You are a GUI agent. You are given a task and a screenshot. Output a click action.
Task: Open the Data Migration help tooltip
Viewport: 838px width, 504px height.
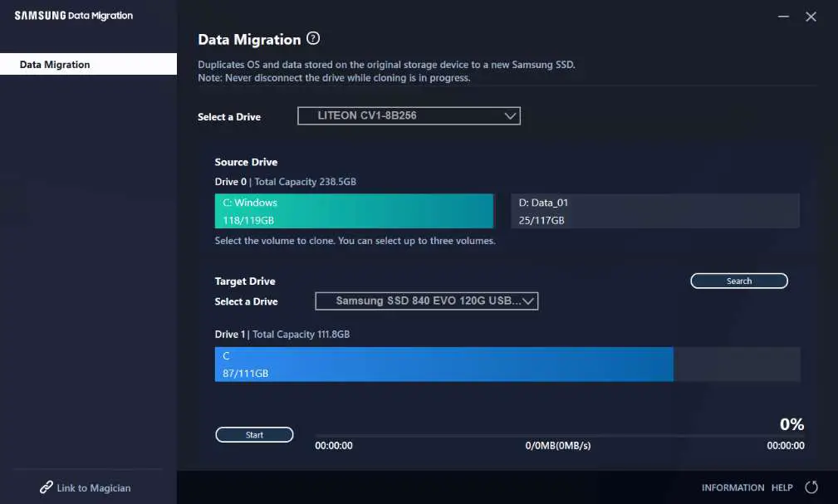pyautogui.click(x=313, y=37)
